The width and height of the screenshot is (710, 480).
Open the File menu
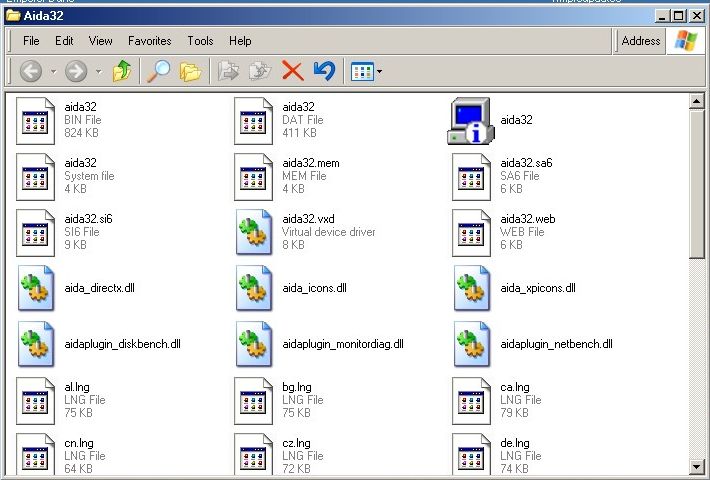tap(31, 41)
